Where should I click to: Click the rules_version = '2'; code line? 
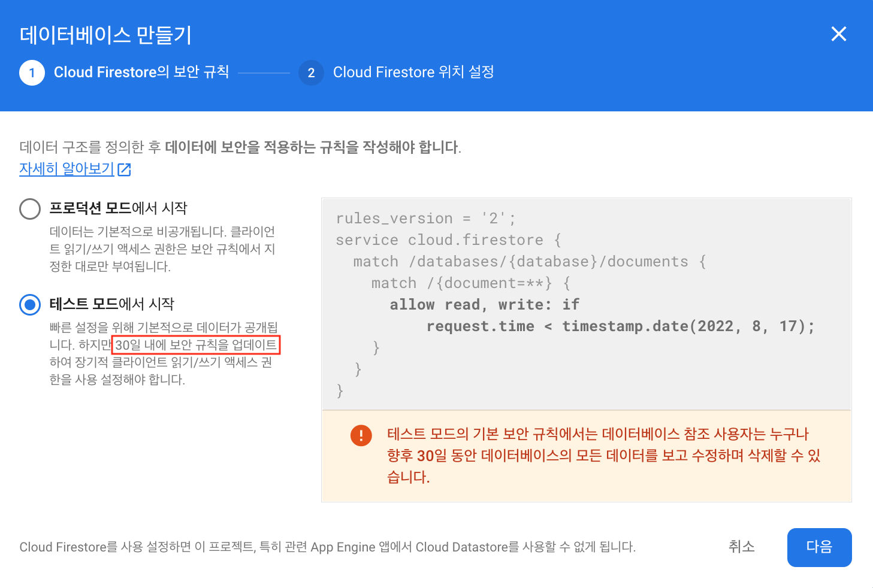tap(425, 219)
